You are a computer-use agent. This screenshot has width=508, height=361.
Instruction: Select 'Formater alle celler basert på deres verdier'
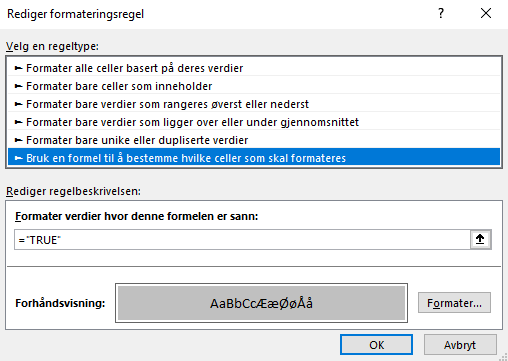(254, 68)
